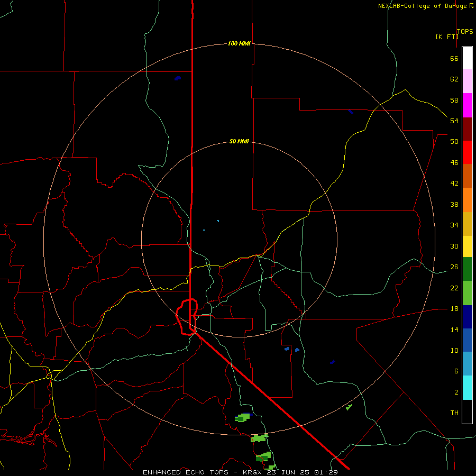This screenshot has width=476, height=476.
Task: Select the magenta legend color block
Action: click(x=467, y=105)
